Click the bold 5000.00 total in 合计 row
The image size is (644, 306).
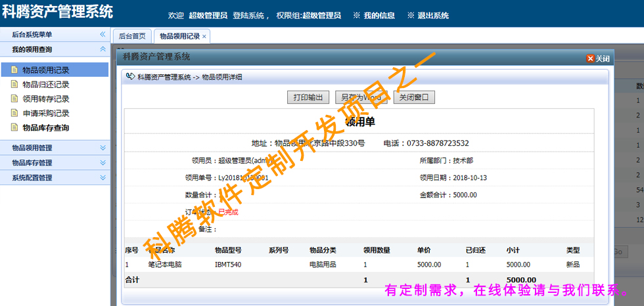522,280
